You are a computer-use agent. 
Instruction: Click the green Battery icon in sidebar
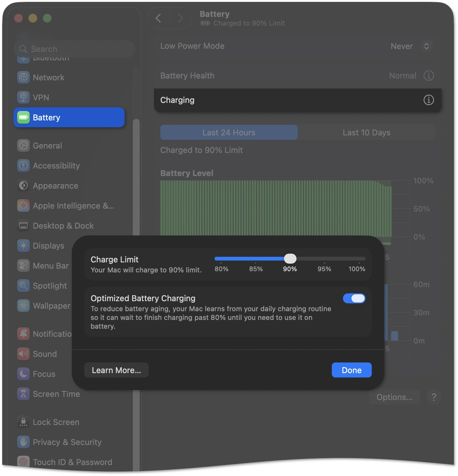(23, 117)
